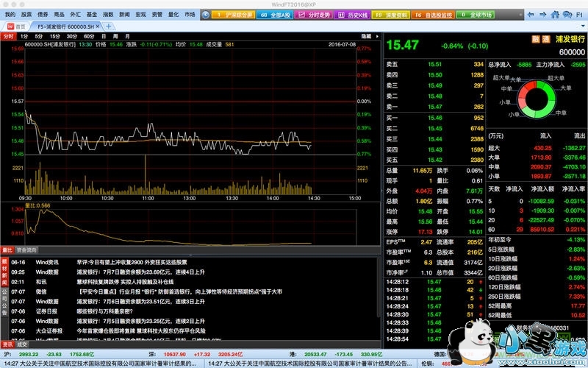Viewport: 588px width, 368px height.
Task: Click the 首页 tab's red Wind icon
Action: (10, 26)
